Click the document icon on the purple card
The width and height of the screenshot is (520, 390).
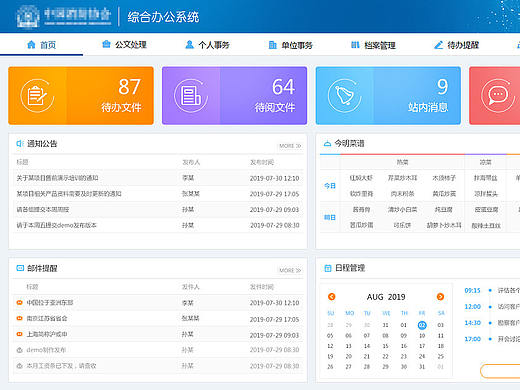190,96
